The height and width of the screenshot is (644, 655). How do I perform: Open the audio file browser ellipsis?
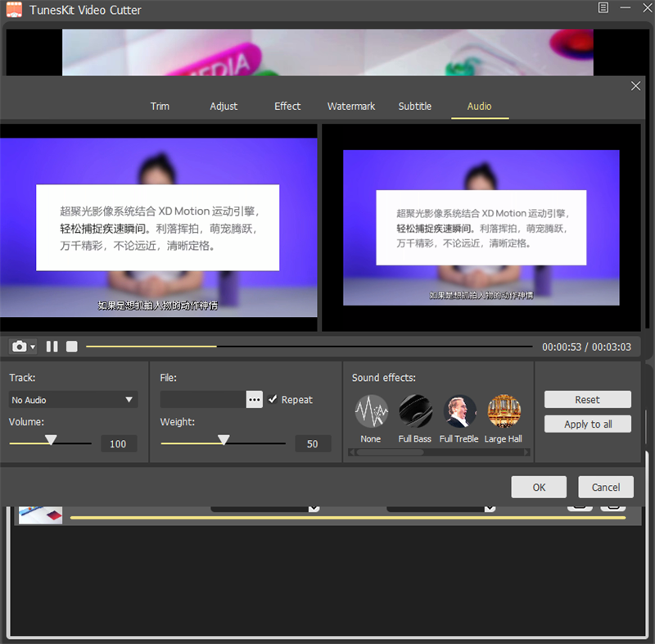pos(254,399)
